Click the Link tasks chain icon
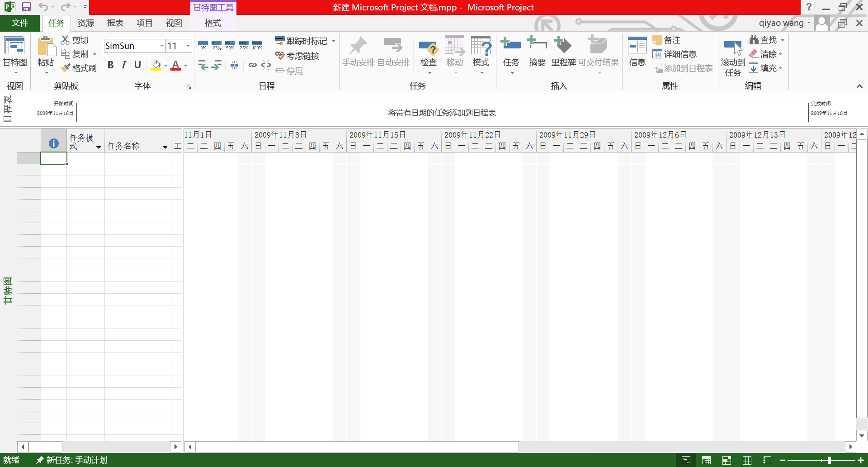The image size is (868, 467). [x=252, y=65]
